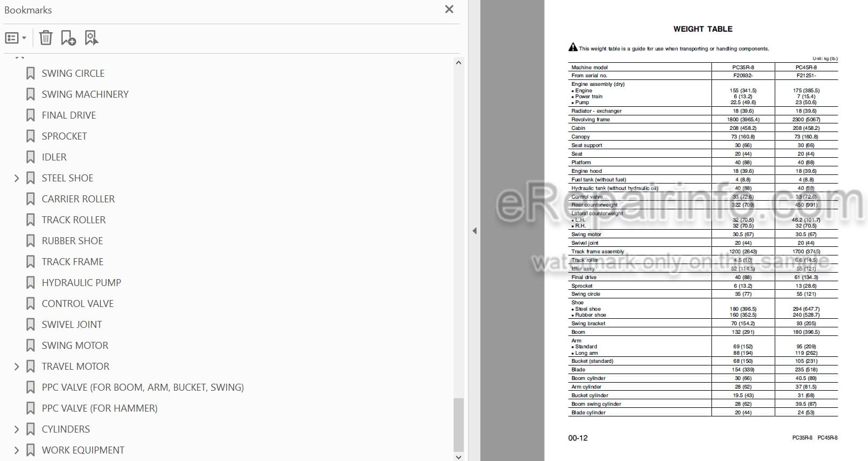Click the TRACK FRAME bookmark ribbon icon
This screenshot has height=461, width=868.
pyautogui.click(x=31, y=262)
